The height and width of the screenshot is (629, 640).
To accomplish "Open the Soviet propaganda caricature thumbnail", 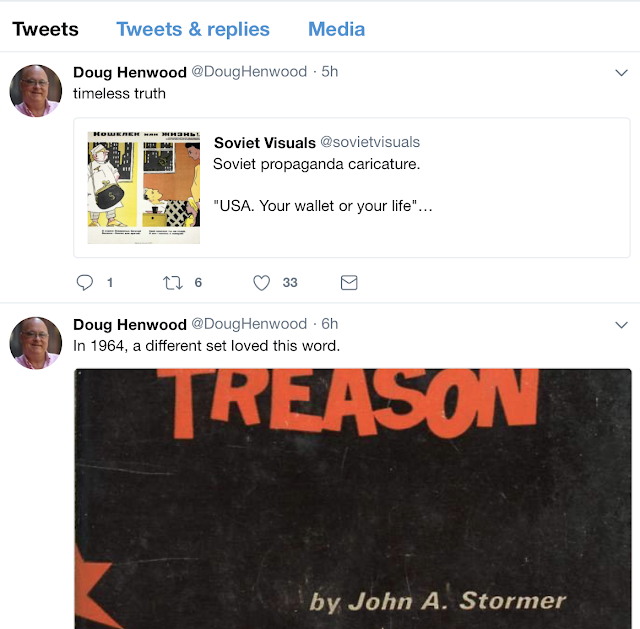I will pos(144,188).
